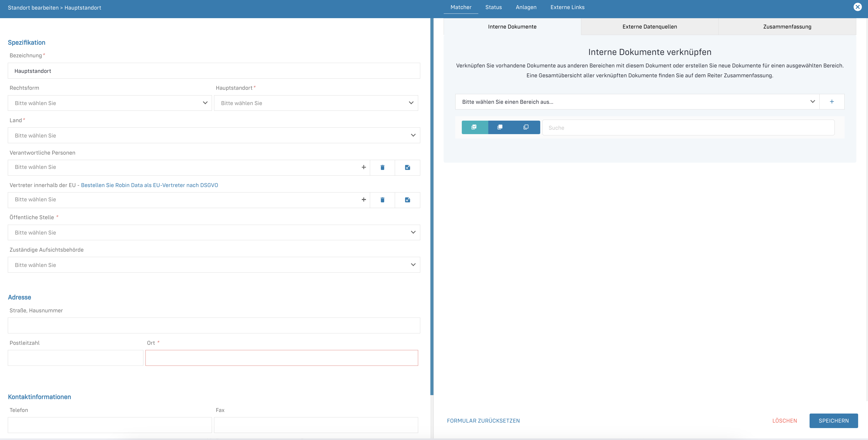Open the Rechtsform dropdown
Image resolution: width=868 pixels, height=440 pixels.
pyautogui.click(x=110, y=103)
